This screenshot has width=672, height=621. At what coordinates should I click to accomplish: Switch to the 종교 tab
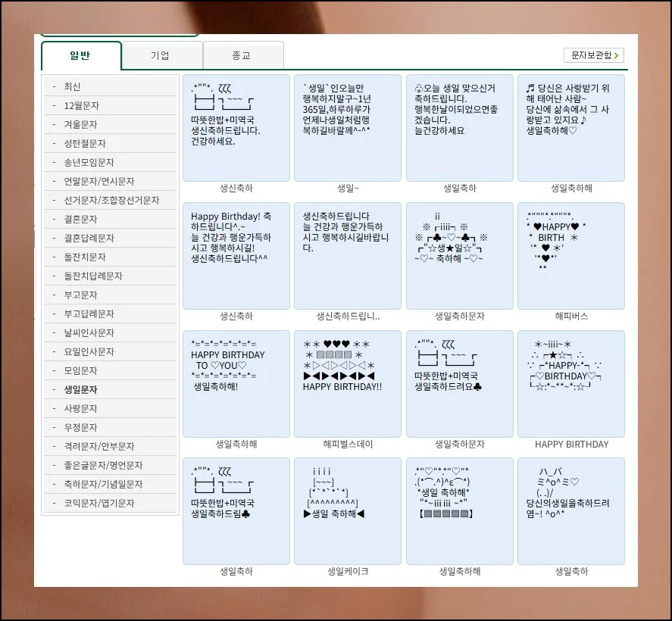tap(243, 55)
